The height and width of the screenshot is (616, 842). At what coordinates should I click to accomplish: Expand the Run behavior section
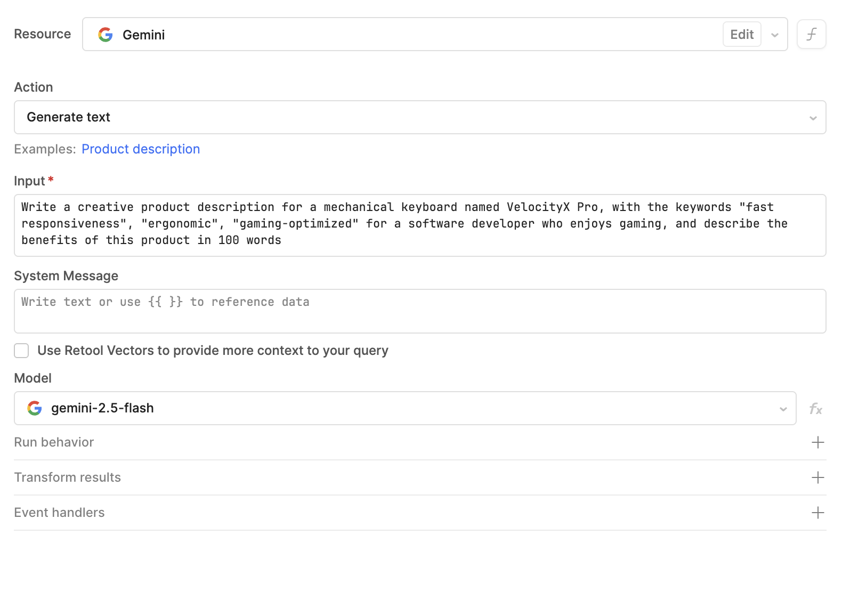pyautogui.click(x=54, y=442)
